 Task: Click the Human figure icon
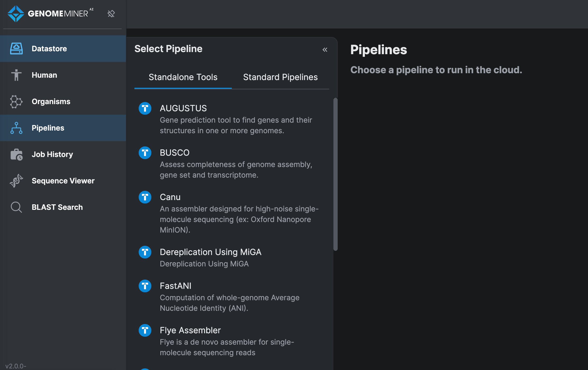pyautogui.click(x=16, y=75)
